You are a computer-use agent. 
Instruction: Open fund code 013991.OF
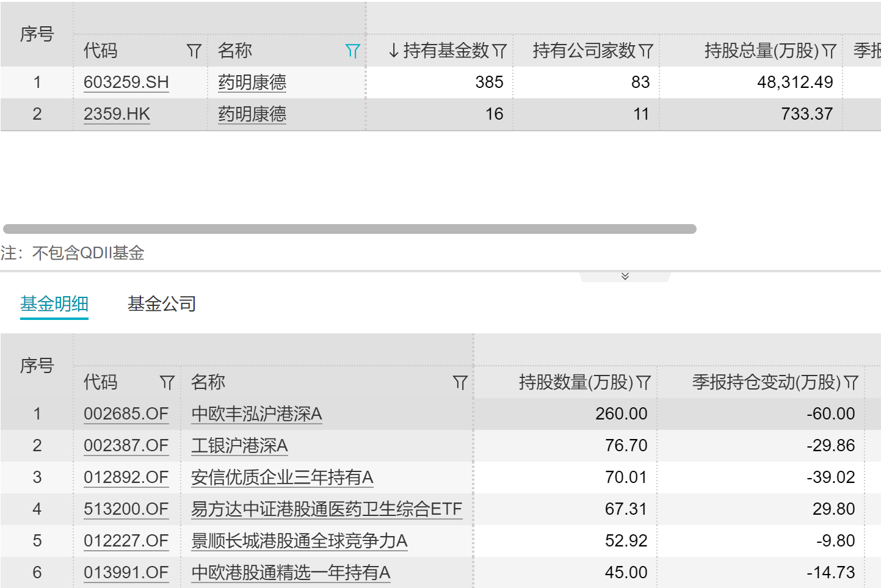126,572
